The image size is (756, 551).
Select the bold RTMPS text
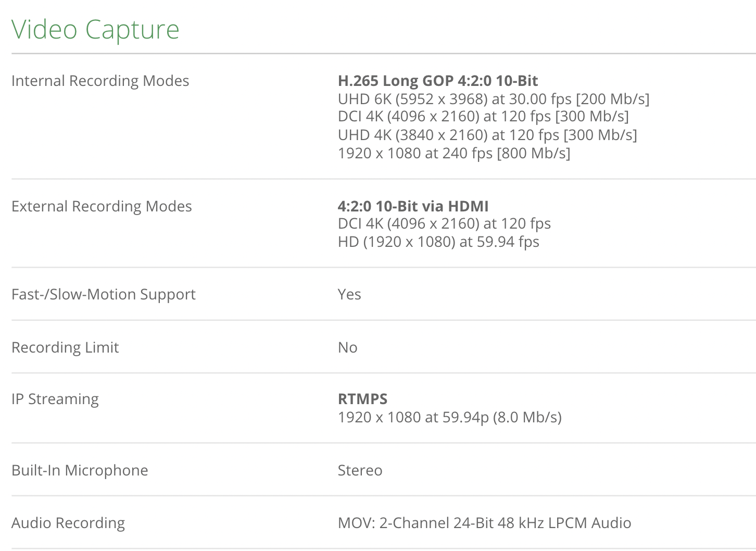(x=362, y=399)
